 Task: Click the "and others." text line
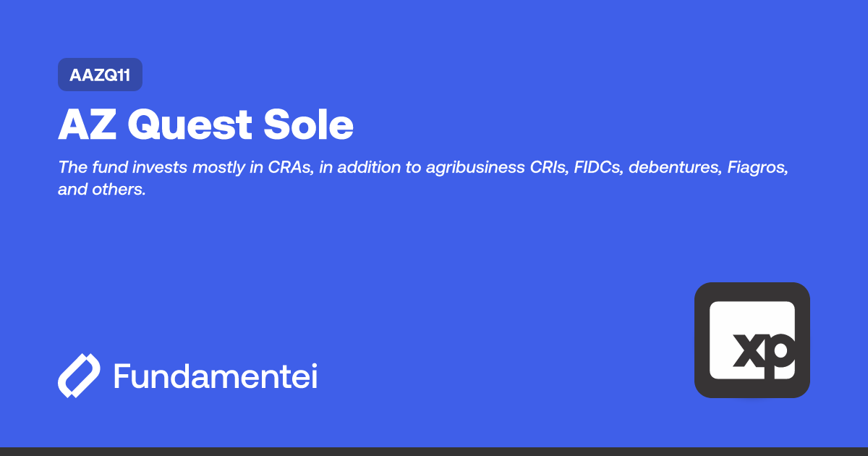(103, 191)
